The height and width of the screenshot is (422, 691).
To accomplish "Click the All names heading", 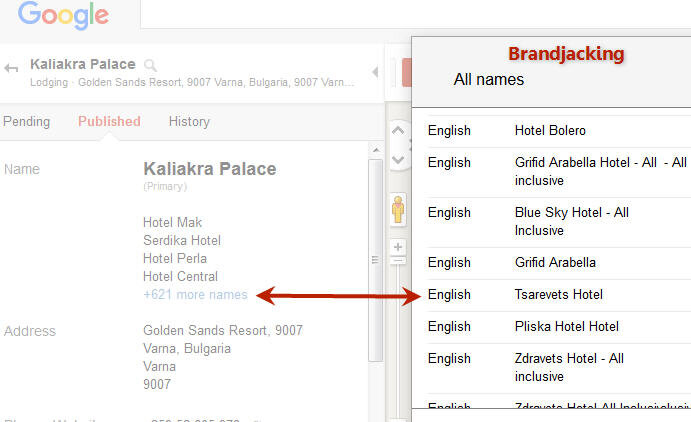I will tap(489, 79).
